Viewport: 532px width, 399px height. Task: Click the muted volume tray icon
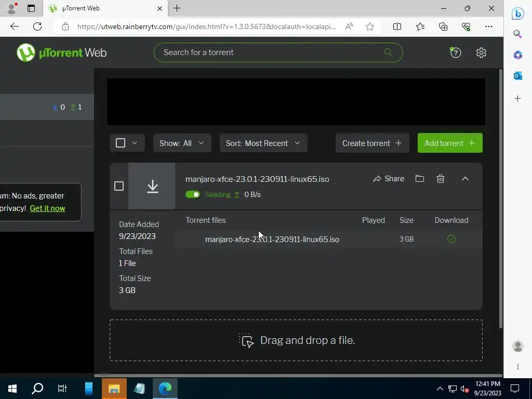click(x=464, y=389)
